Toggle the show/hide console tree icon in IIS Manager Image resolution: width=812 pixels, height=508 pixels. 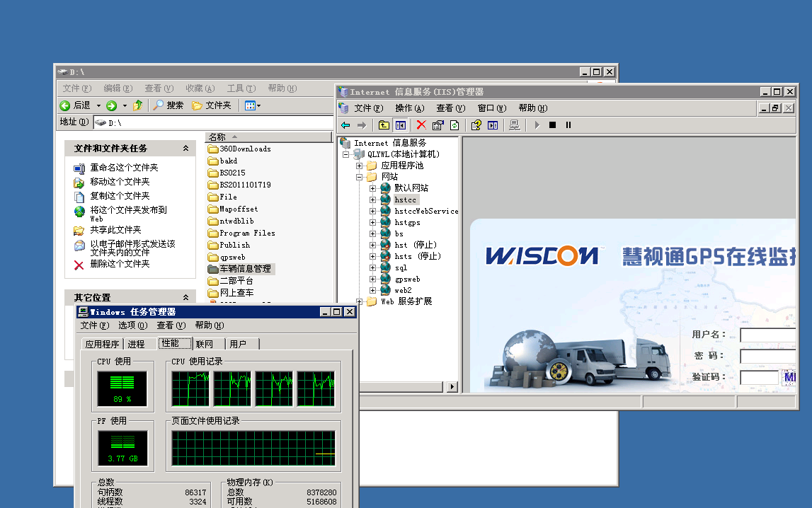point(400,125)
